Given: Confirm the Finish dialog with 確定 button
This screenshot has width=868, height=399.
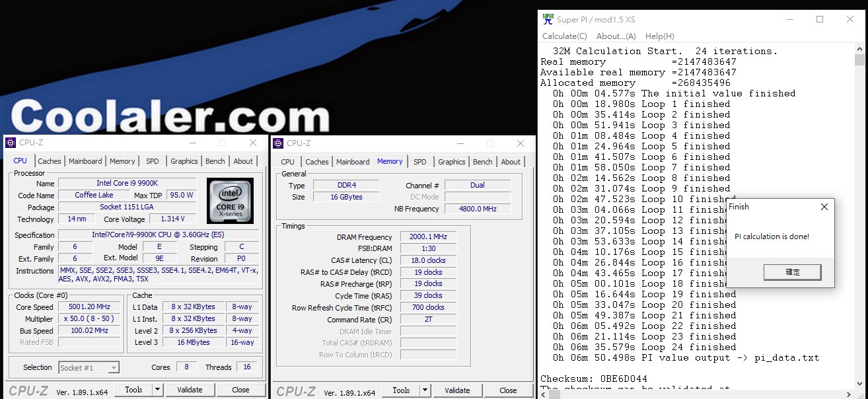Looking at the screenshot, I should click(x=792, y=272).
